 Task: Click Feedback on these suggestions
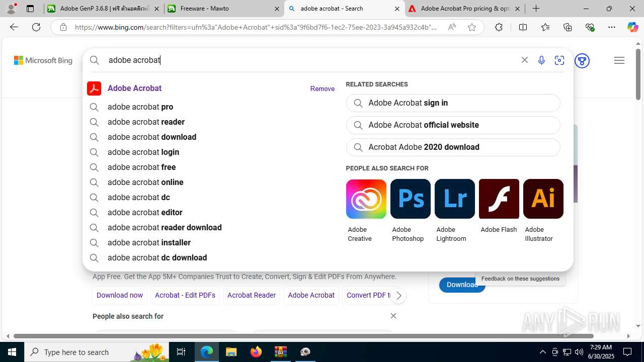[520, 279]
